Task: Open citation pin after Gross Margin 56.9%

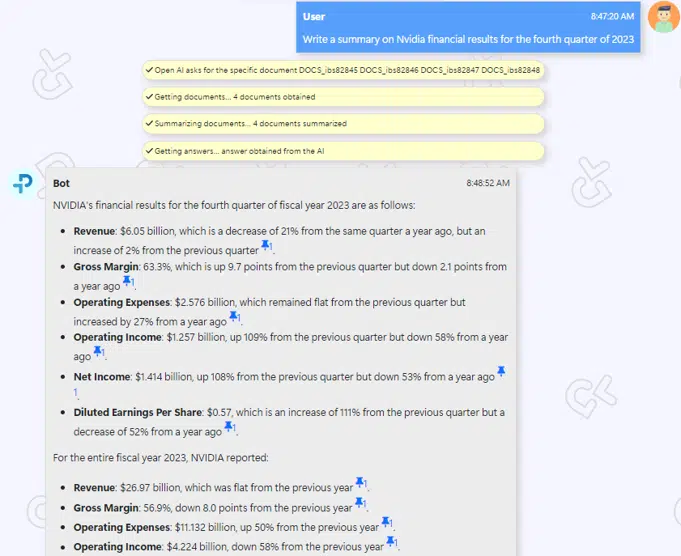Action: click(x=360, y=503)
